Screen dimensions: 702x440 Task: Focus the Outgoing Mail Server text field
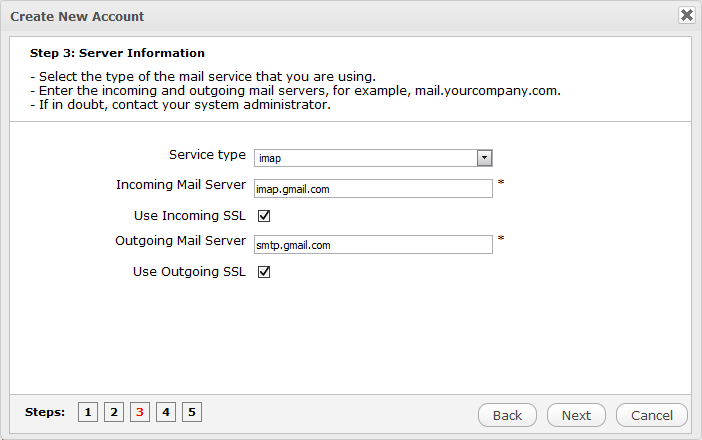(372, 245)
